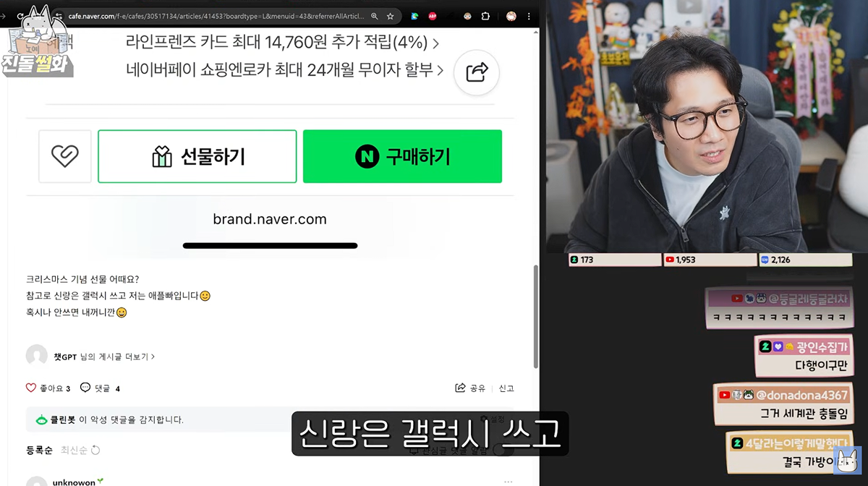Click the zoom magnifier in address bar
The width and height of the screenshot is (868, 486).
click(374, 16)
